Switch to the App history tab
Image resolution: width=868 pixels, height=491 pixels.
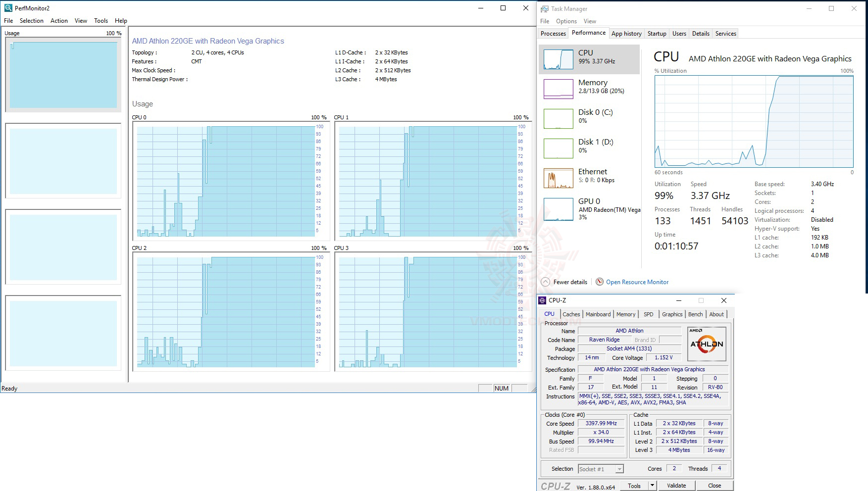[x=626, y=34]
